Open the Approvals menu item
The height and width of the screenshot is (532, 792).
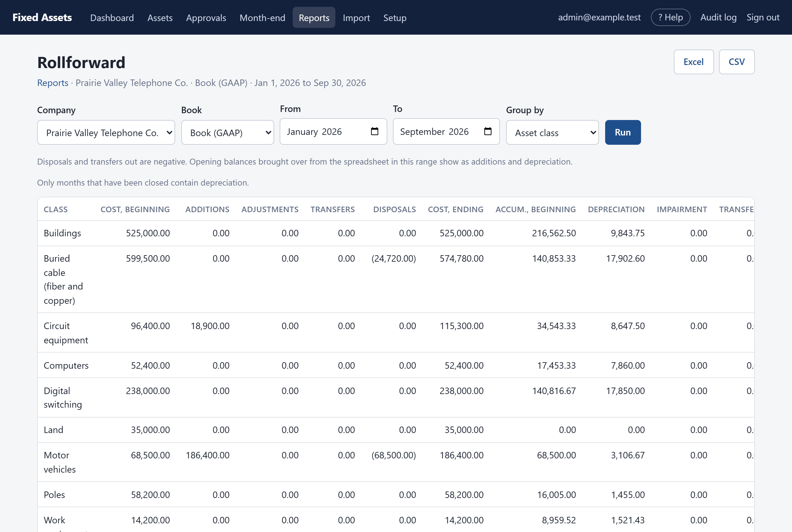pos(206,18)
